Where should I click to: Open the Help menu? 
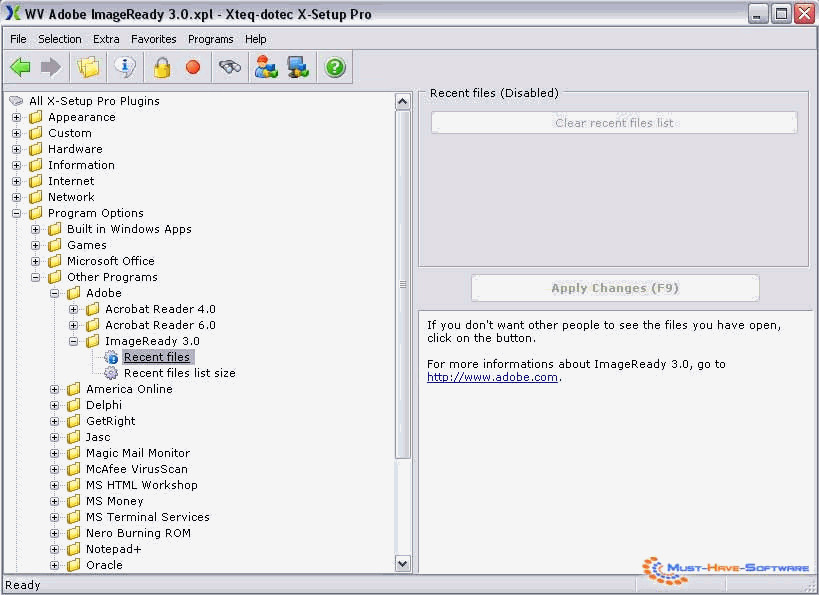click(x=255, y=39)
